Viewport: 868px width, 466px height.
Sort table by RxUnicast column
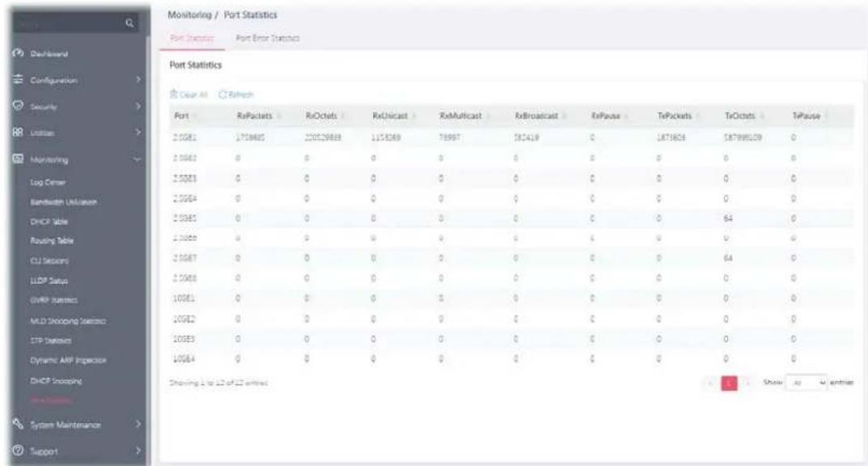(394, 116)
